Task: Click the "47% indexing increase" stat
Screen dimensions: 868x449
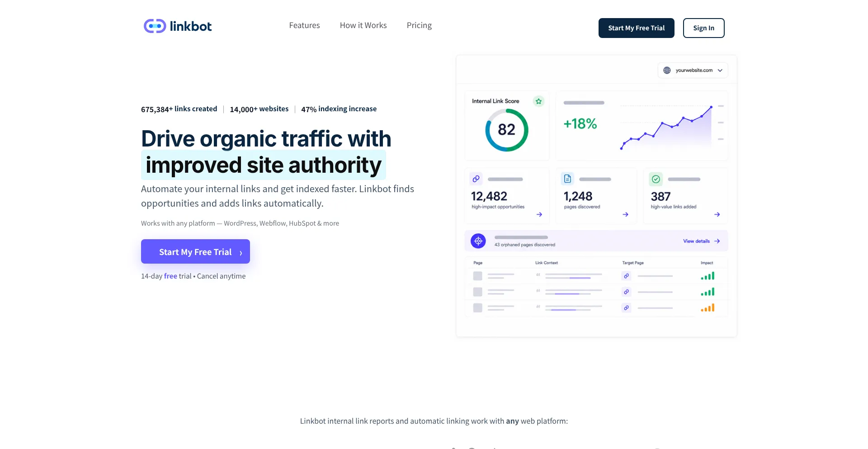Action: (x=339, y=109)
